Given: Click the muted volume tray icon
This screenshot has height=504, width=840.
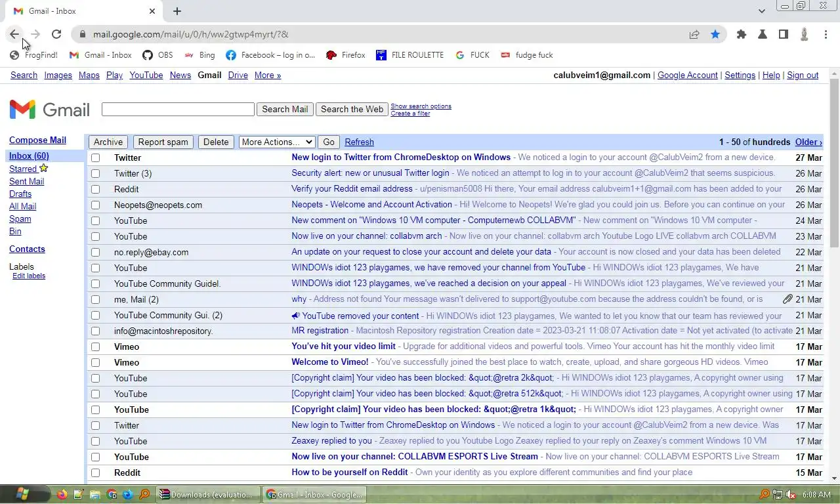Looking at the screenshot, I should [791, 494].
